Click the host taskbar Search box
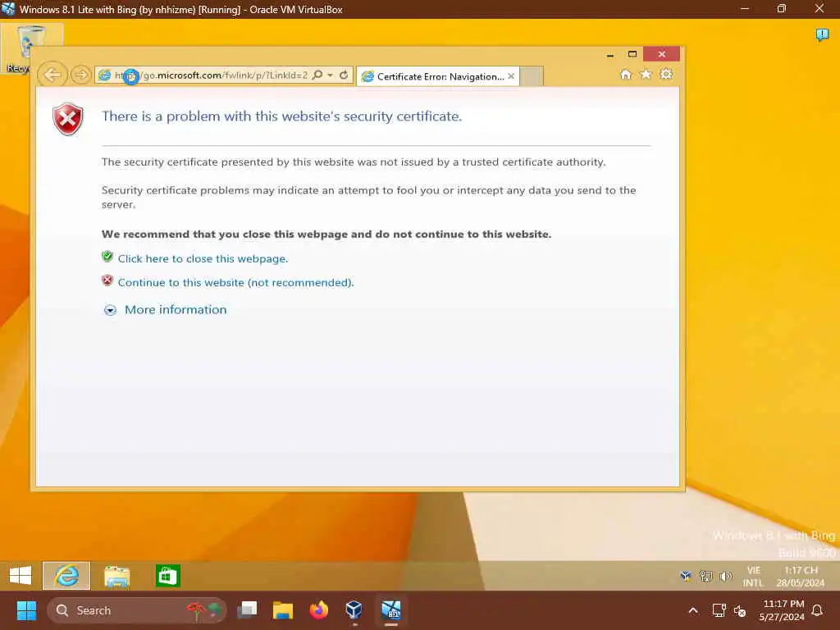840x630 pixels. [x=137, y=610]
